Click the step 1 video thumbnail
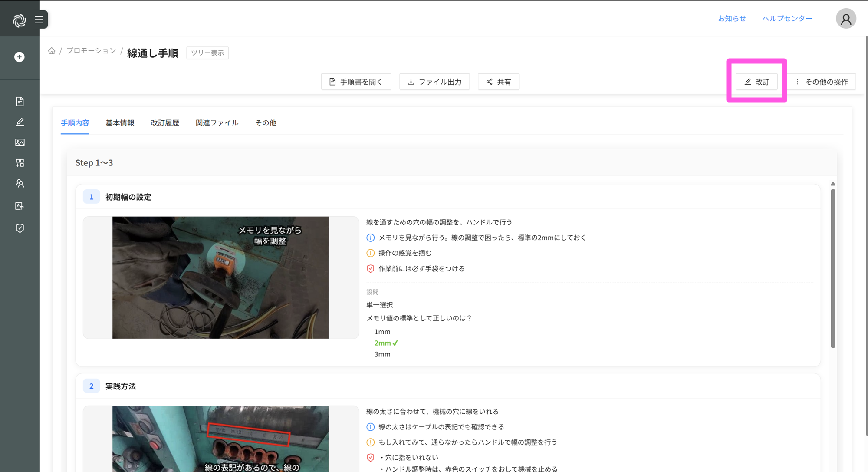The height and width of the screenshot is (472, 868). tap(220, 277)
